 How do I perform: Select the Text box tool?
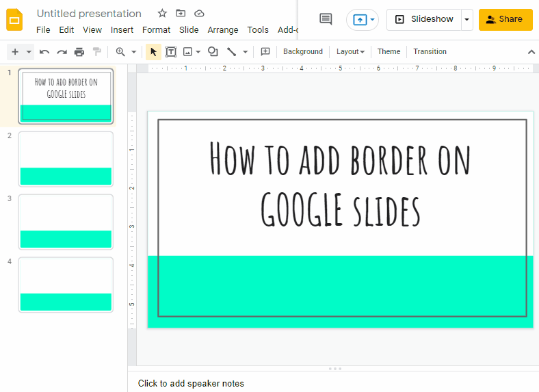pos(171,52)
